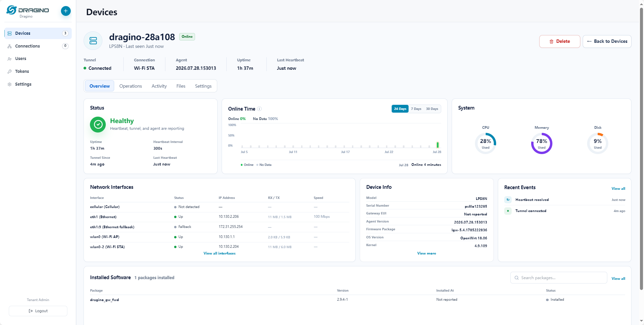This screenshot has width=644, height=325.
Task: Open the Users section from sidebar
Action: 38,59
